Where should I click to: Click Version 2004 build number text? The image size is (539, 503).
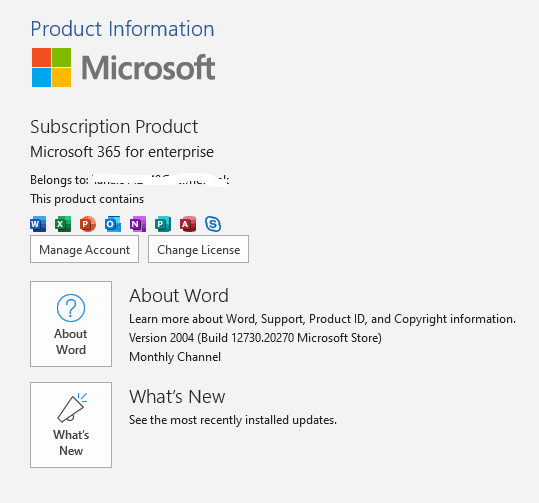pos(255,338)
